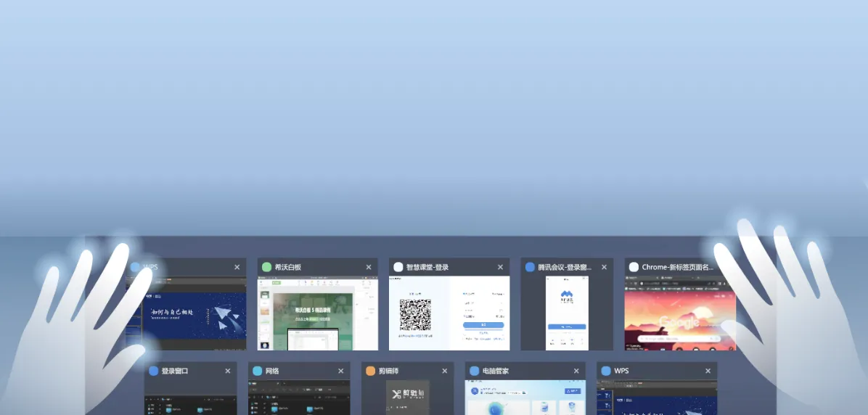
Task: Click the blue 腾讯会议 app icon
Action: 530,267
